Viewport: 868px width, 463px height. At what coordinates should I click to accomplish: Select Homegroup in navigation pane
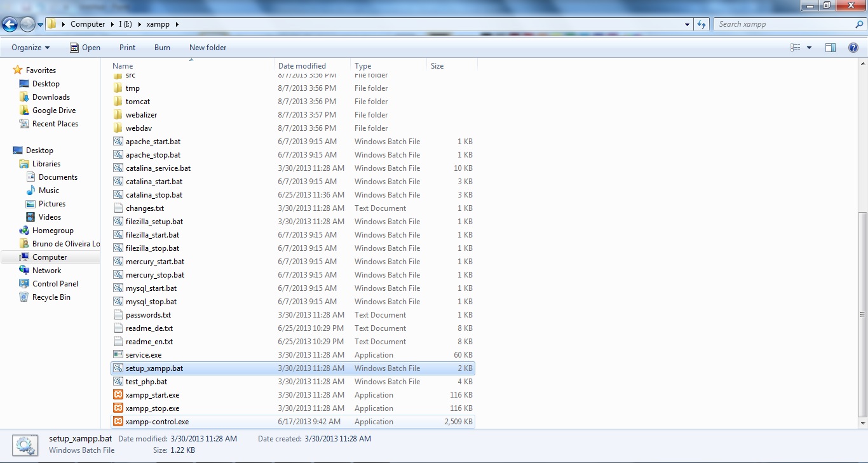click(x=53, y=231)
